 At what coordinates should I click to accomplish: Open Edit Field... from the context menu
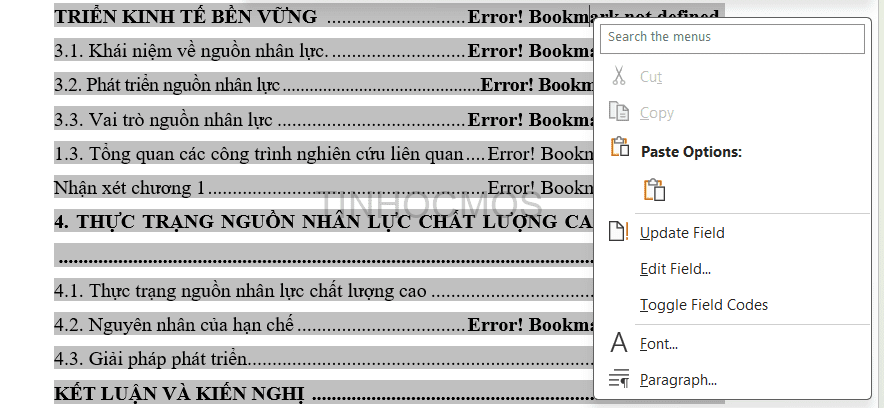point(675,269)
